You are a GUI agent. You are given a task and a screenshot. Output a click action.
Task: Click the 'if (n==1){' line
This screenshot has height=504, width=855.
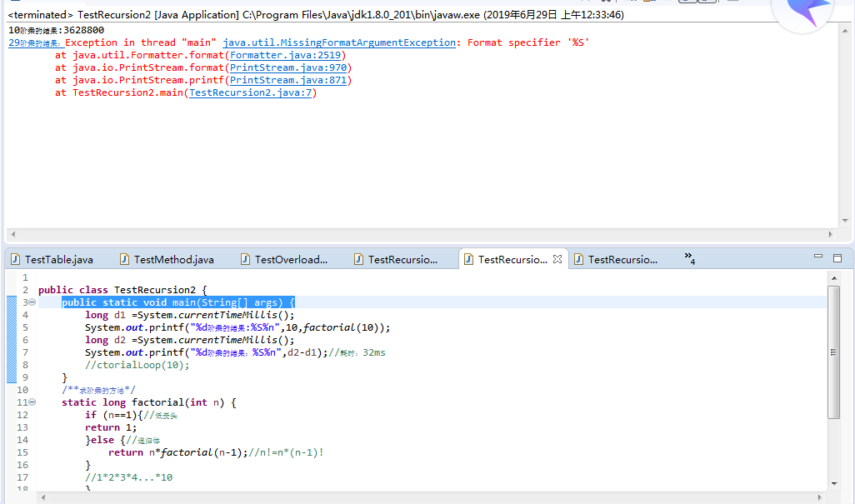click(x=131, y=415)
